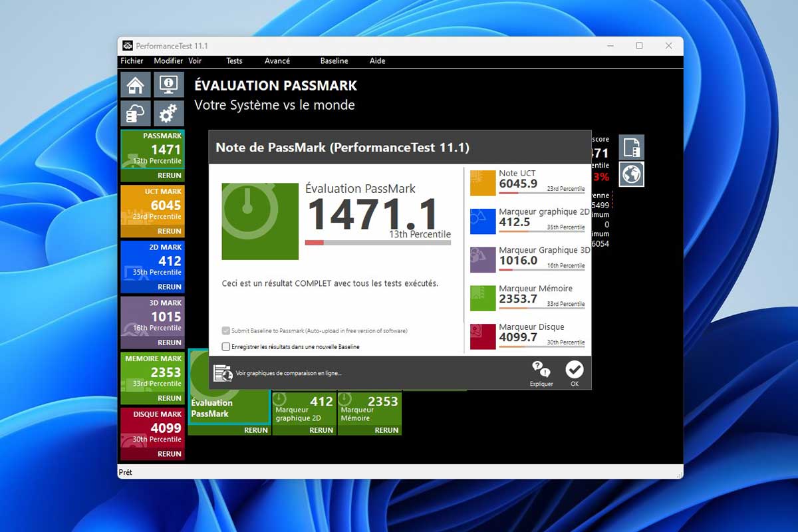Screen dimensions: 798x532
Task: Select the PASSMARK 1471 score tile
Action: [152, 150]
